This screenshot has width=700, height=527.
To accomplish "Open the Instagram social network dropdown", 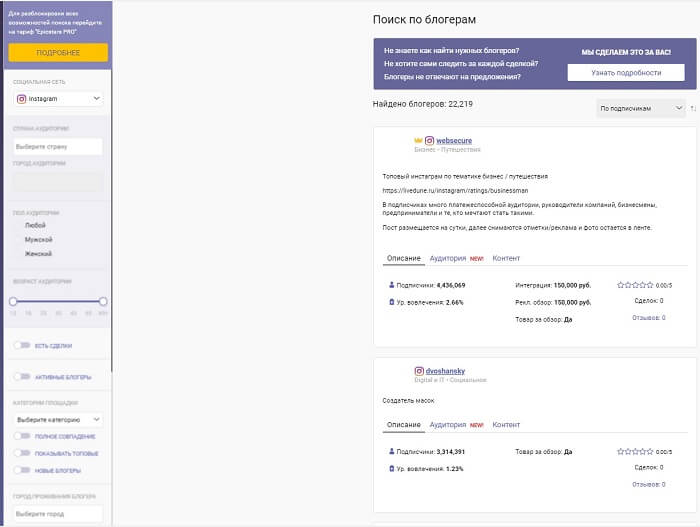I will (58, 99).
